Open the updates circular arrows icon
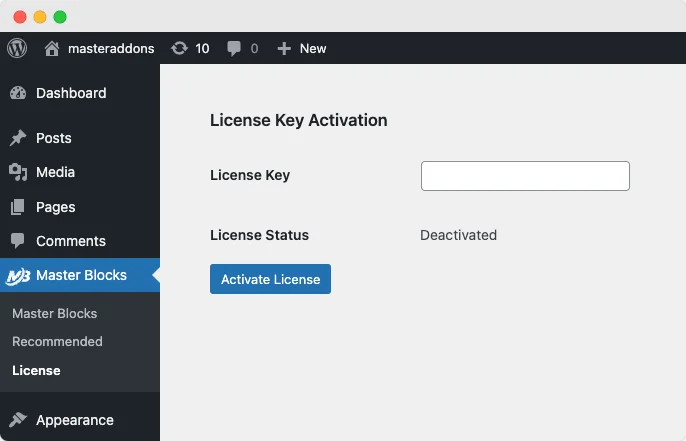Screen dimensions: 686x441 [179, 48]
